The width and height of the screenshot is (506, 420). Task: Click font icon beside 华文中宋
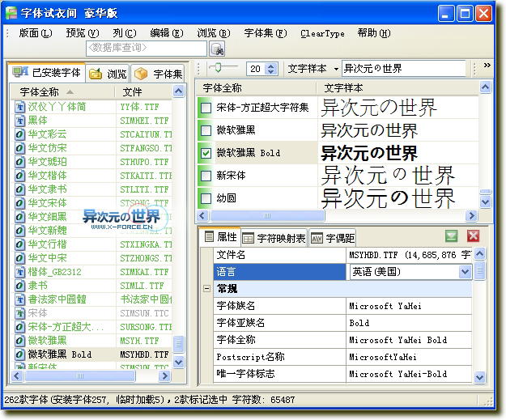coord(19,258)
